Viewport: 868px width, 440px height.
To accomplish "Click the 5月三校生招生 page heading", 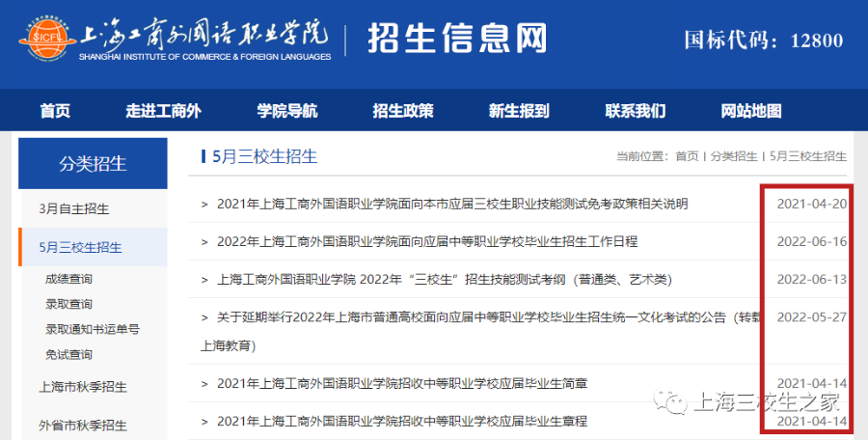I will click(264, 156).
